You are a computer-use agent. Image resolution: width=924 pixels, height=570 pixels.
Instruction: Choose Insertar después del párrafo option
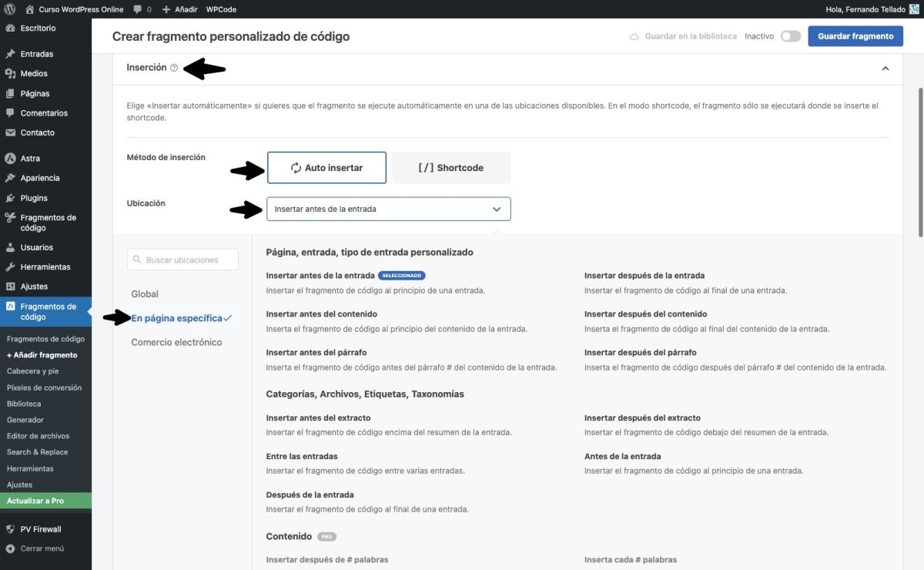click(641, 353)
